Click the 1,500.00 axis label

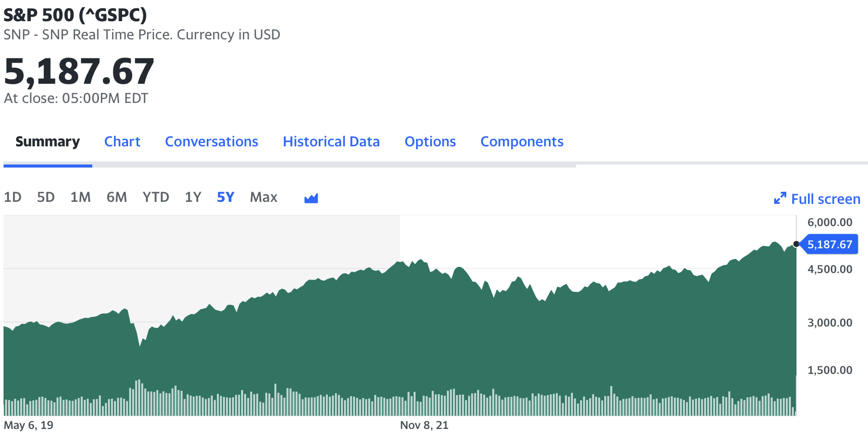click(830, 370)
